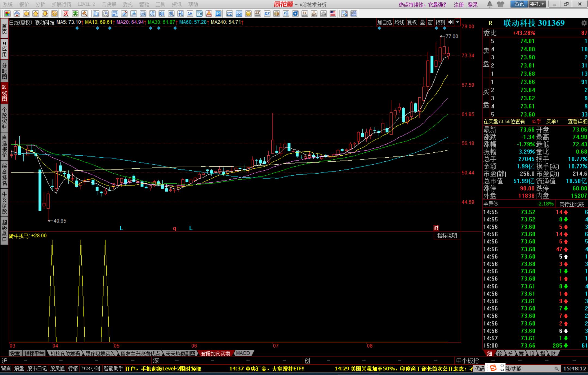This screenshot has height=375, width=588.
Task: Toggle 均线 moving average lines
Action: click(399, 22)
